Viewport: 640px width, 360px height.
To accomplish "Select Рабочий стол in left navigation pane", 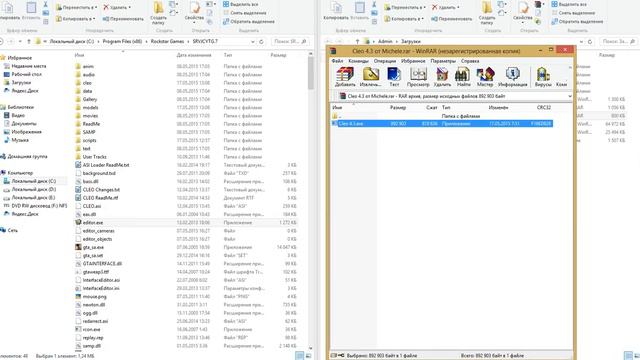I will click(x=24, y=74).
